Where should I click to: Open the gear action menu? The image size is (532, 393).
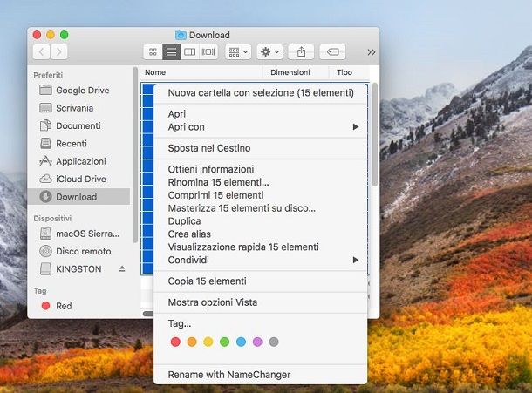click(269, 52)
